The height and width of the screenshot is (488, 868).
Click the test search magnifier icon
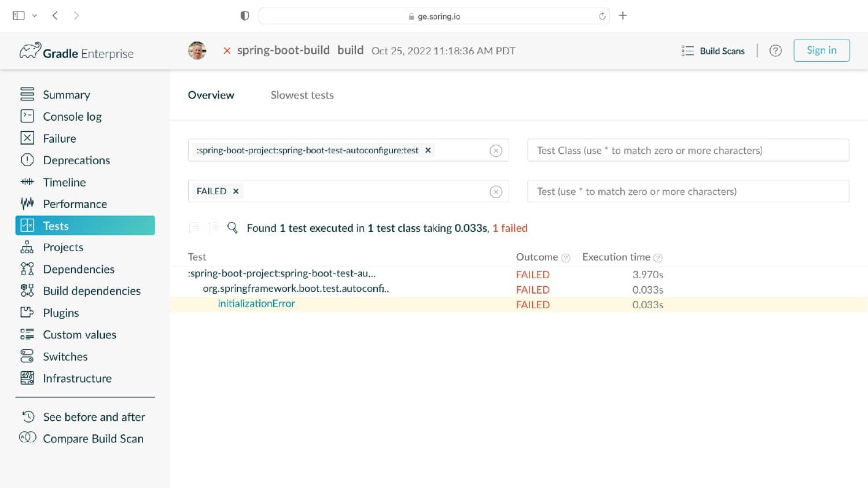[x=232, y=228]
